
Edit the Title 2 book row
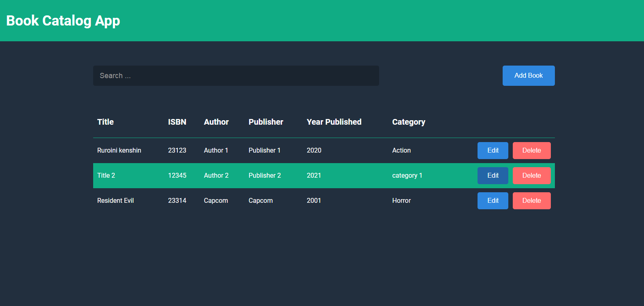tap(493, 176)
